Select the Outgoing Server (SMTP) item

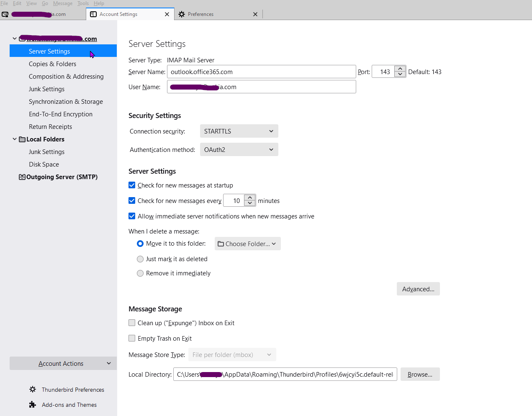pyautogui.click(x=63, y=177)
